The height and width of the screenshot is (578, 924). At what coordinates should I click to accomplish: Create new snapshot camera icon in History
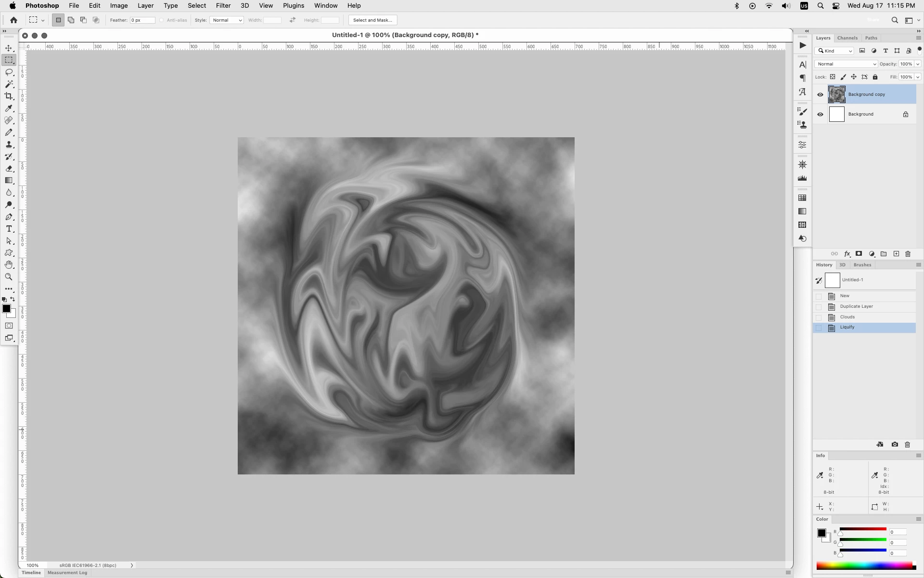[895, 445]
